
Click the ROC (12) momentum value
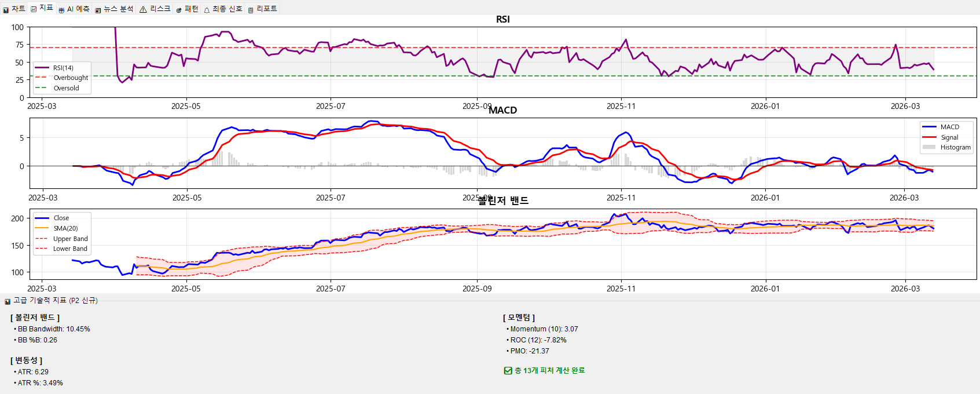click(x=538, y=340)
